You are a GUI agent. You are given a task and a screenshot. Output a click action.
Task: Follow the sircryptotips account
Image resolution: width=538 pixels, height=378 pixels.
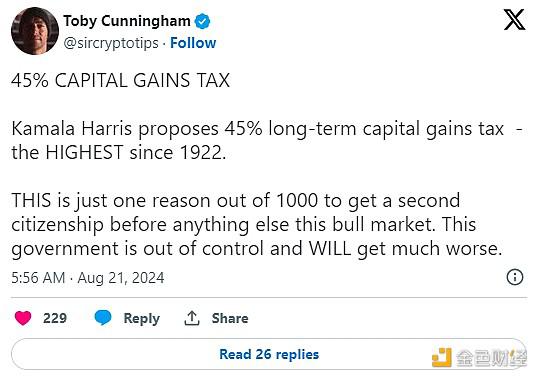pyautogui.click(x=193, y=43)
